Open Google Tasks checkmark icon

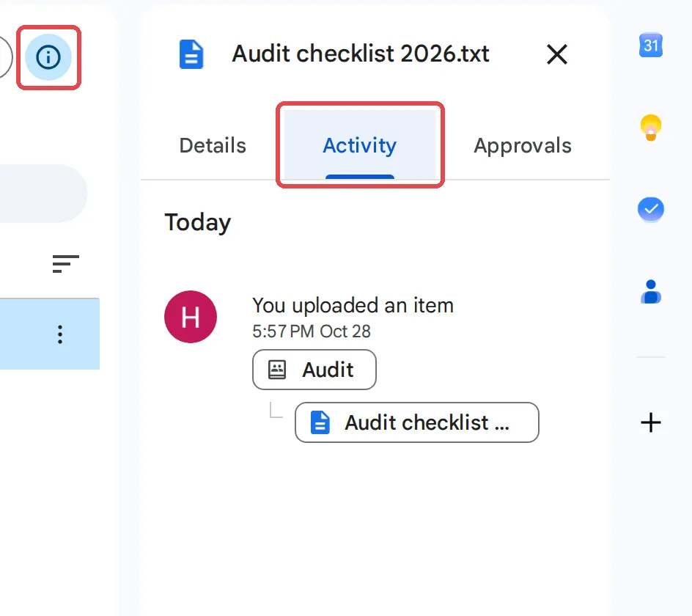(x=651, y=209)
